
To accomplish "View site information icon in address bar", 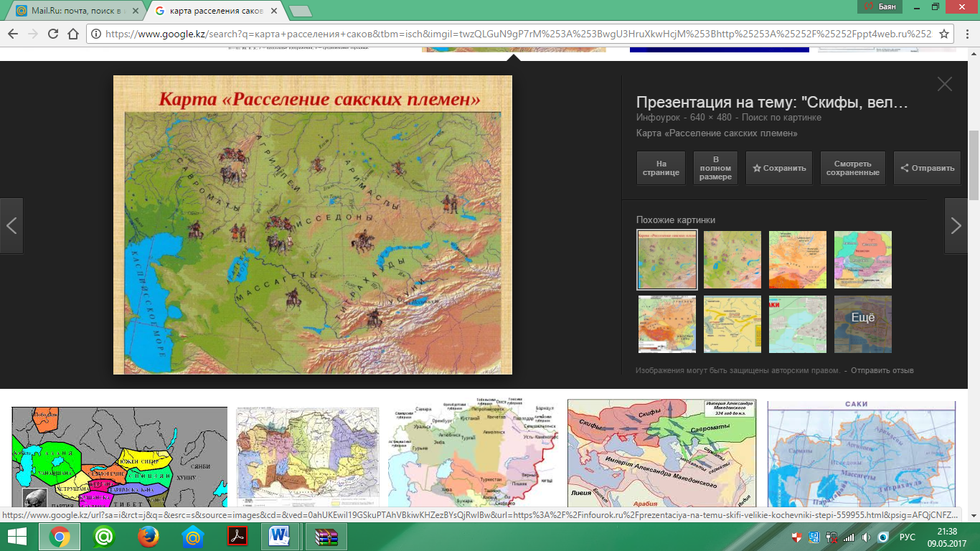I will tap(96, 34).
